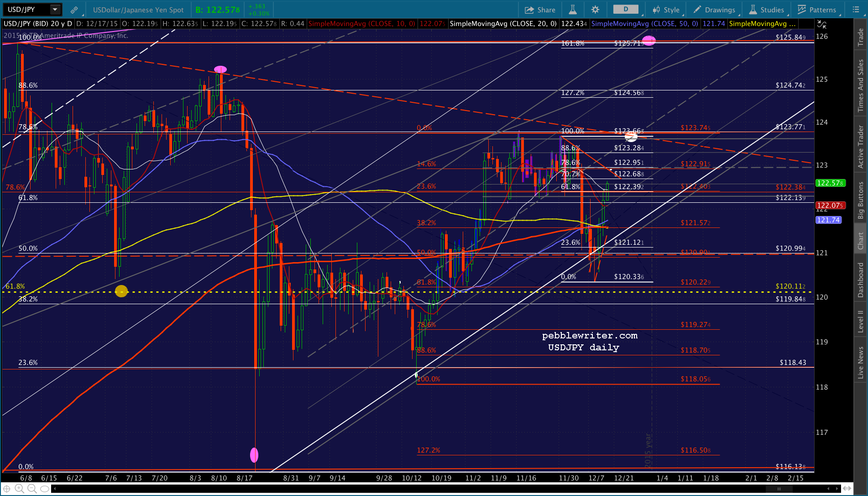
Task: Click the $124.568 127.2% fib label
Action: [x=629, y=93]
